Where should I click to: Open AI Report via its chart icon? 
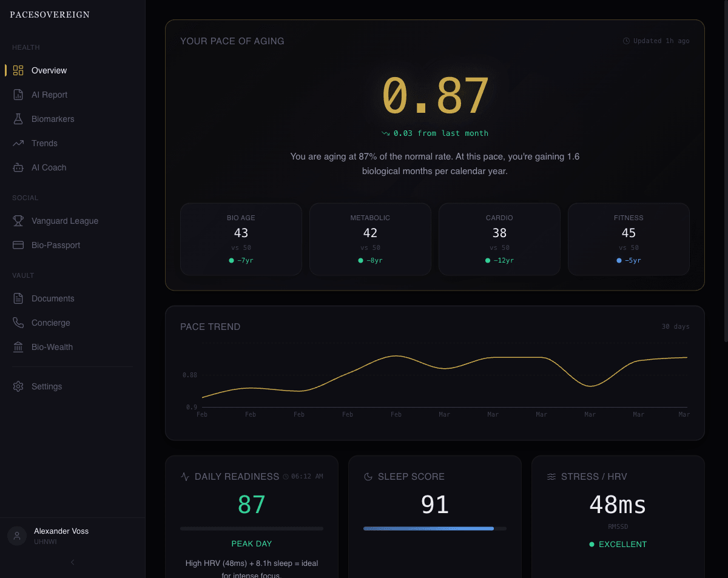pyautogui.click(x=18, y=95)
